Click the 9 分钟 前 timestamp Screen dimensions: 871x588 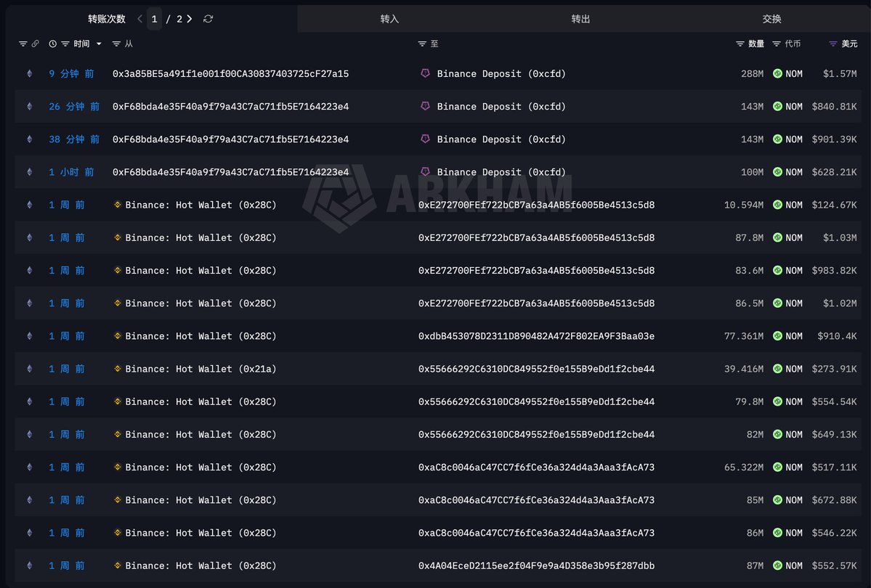[x=71, y=73]
